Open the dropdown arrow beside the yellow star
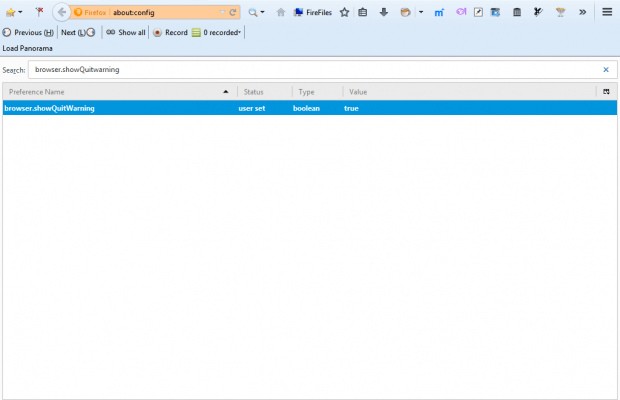Viewport: 620px width, 400px height. [x=21, y=13]
